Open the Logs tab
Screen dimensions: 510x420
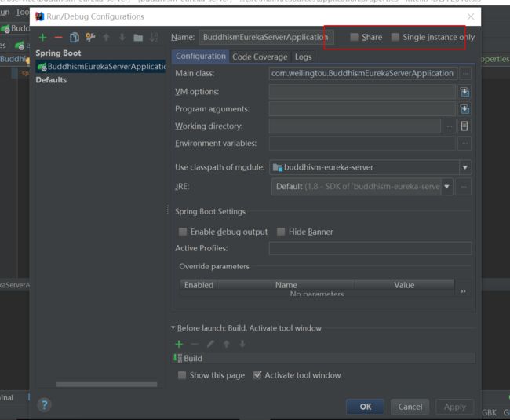pos(303,57)
